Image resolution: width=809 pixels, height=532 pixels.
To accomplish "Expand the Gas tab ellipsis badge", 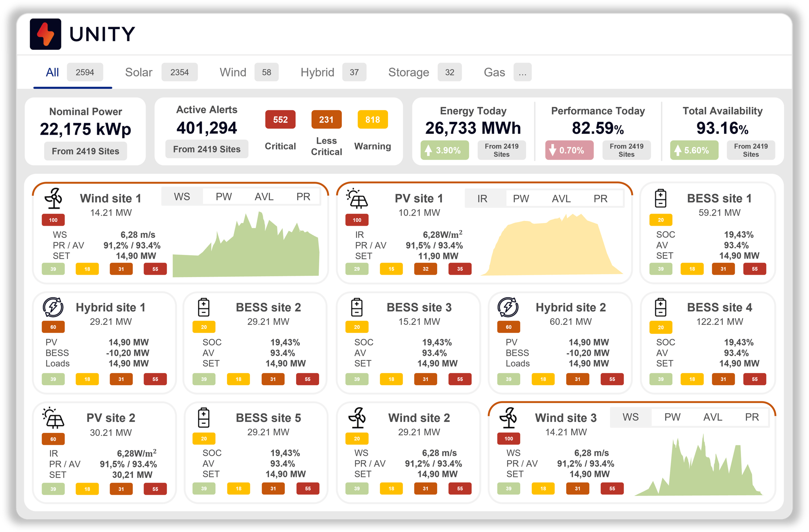I will (x=522, y=72).
